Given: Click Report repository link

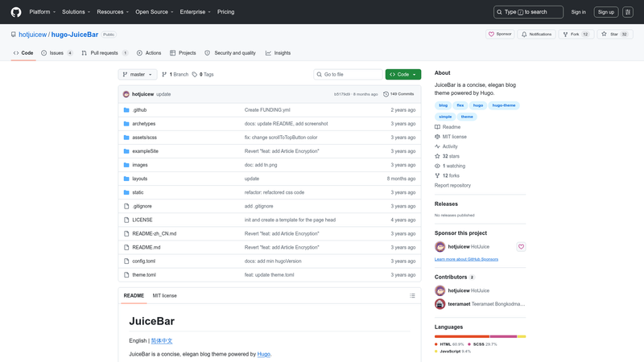Looking at the screenshot, I should coord(452,186).
